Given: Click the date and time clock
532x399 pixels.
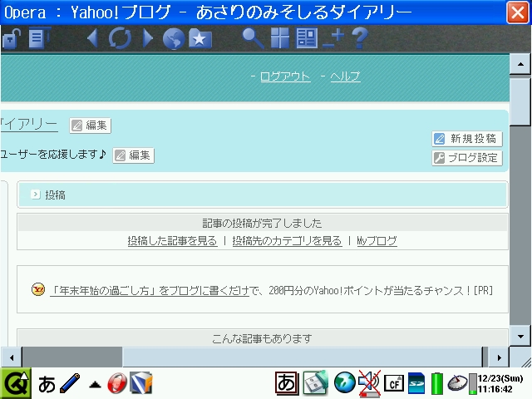Looking at the screenshot, I should coord(500,384).
